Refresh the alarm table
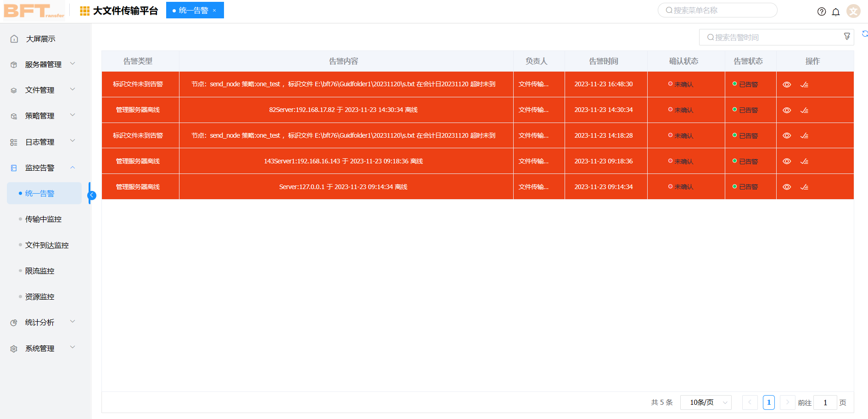 pyautogui.click(x=864, y=34)
